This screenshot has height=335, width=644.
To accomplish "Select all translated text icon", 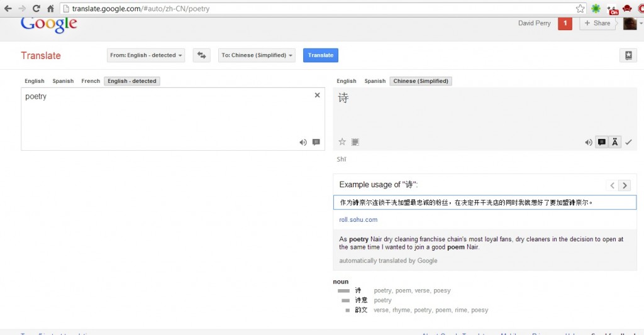I will tap(355, 142).
